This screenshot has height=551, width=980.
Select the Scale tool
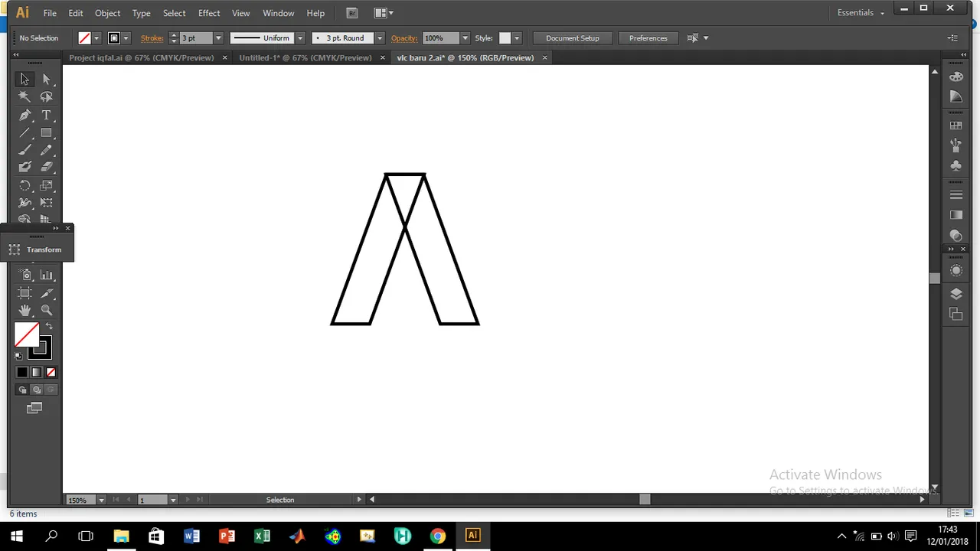pyautogui.click(x=47, y=185)
